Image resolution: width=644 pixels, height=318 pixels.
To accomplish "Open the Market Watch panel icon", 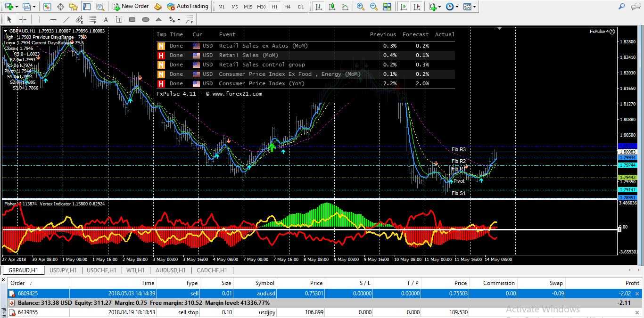I will (47, 7).
